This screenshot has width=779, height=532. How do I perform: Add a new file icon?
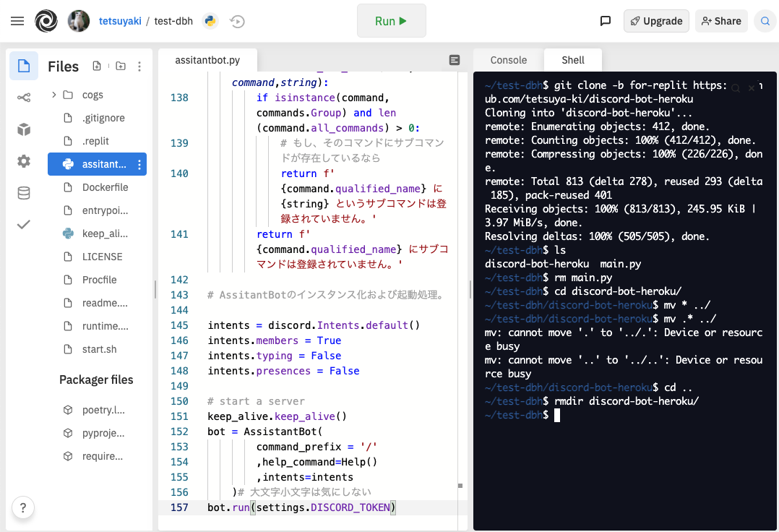97,66
